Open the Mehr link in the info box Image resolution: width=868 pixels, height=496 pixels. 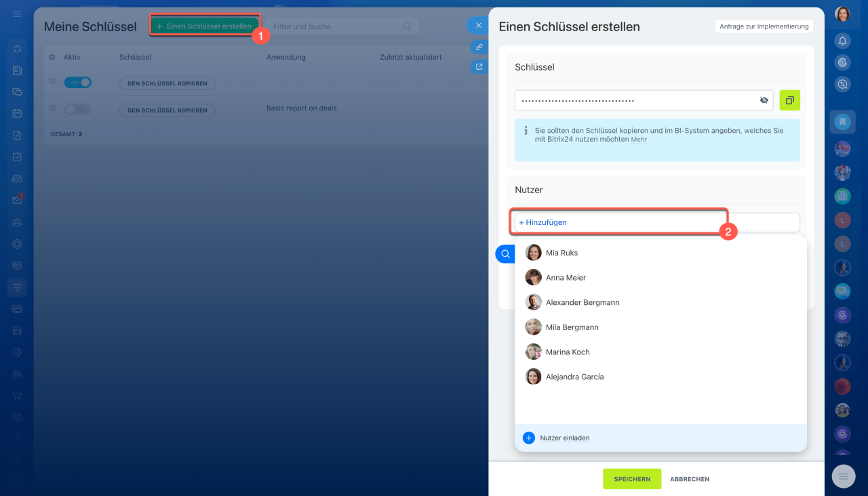639,140
